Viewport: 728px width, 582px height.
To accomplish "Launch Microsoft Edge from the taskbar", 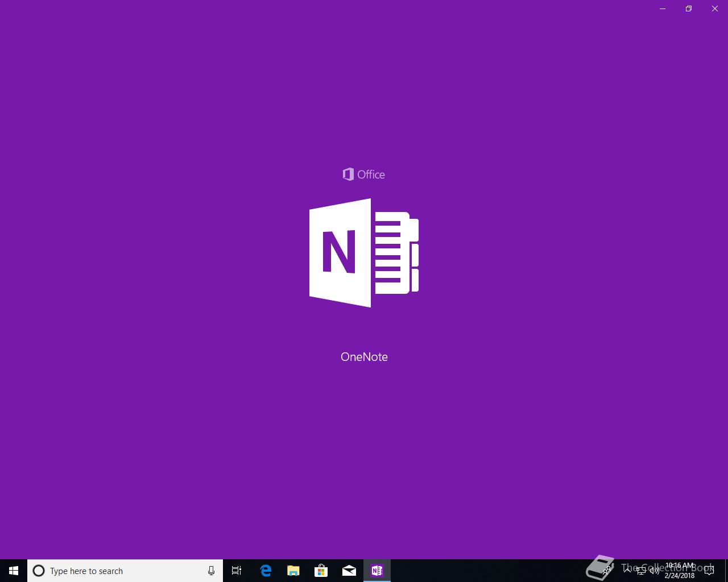I will 265,571.
